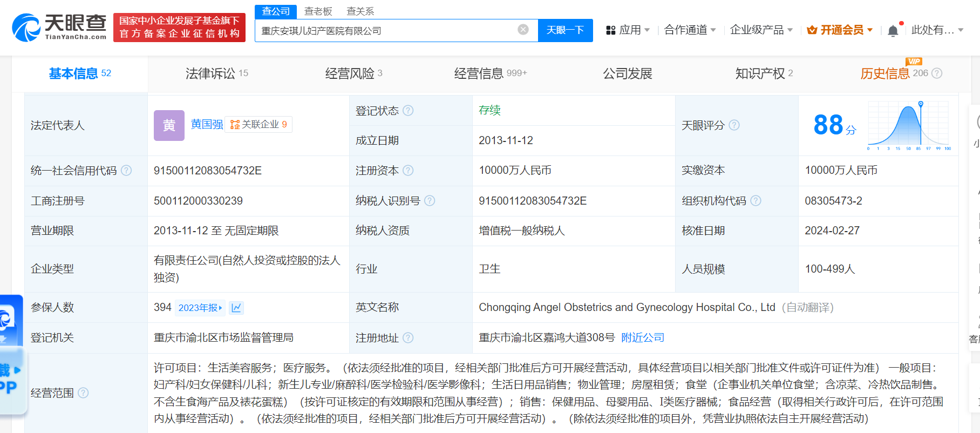Click the TianYanCha logo

pyautogui.click(x=59, y=27)
